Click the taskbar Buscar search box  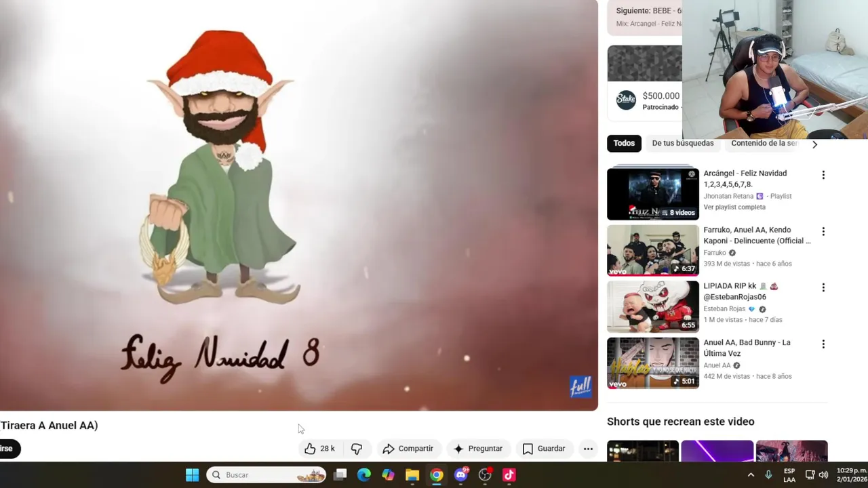(266, 475)
